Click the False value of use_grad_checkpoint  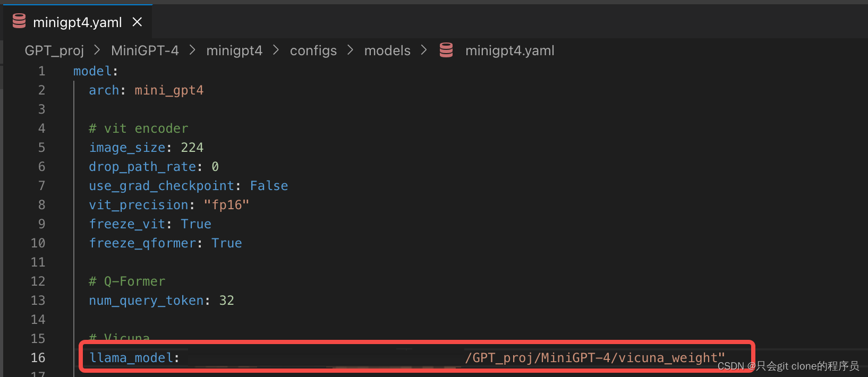click(x=268, y=185)
